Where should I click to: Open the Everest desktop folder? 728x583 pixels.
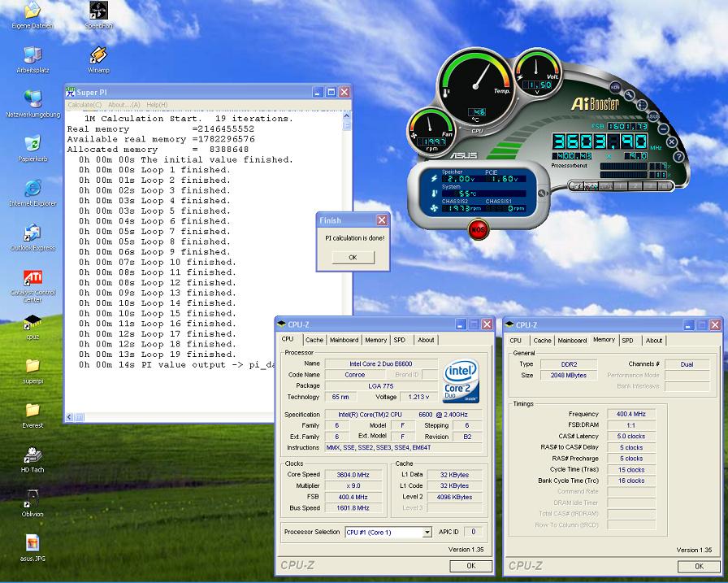click(32, 415)
